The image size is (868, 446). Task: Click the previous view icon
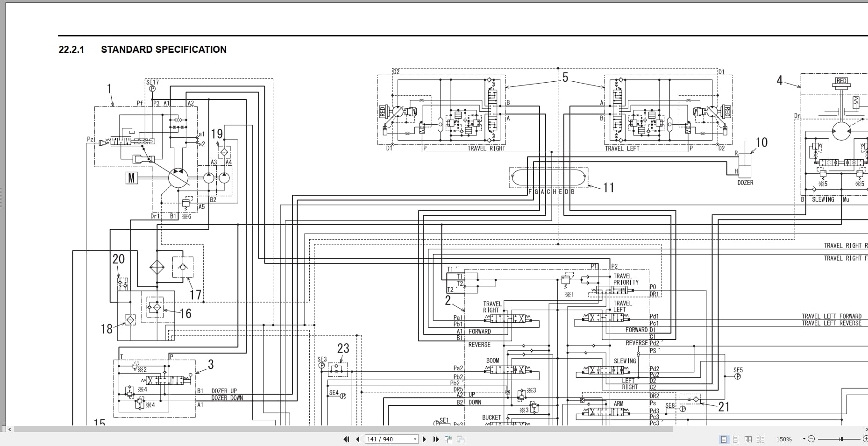click(448, 439)
